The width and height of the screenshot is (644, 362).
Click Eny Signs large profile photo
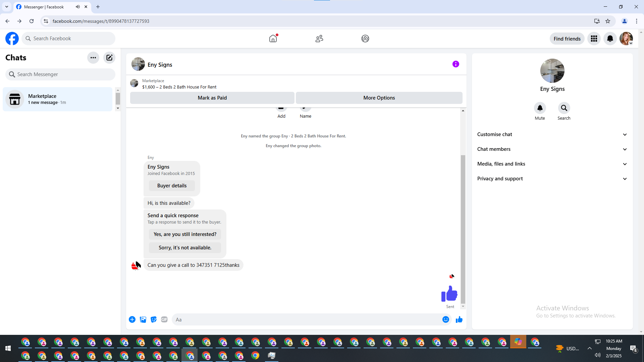[552, 71]
